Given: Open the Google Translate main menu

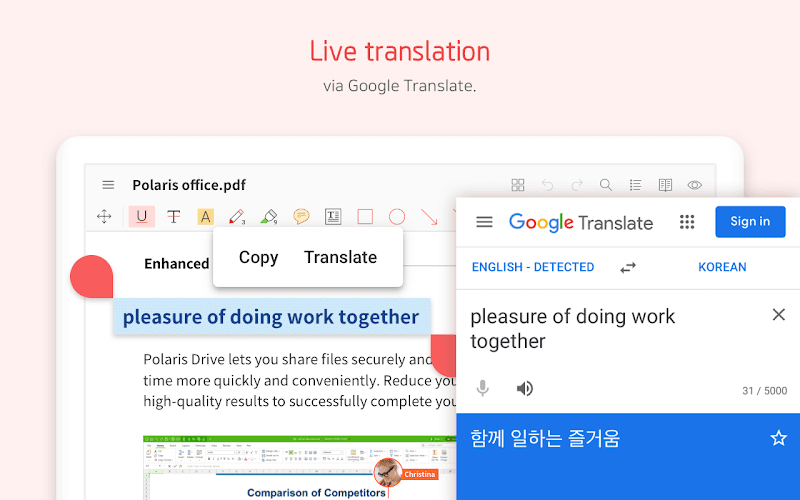Looking at the screenshot, I should point(484,222).
